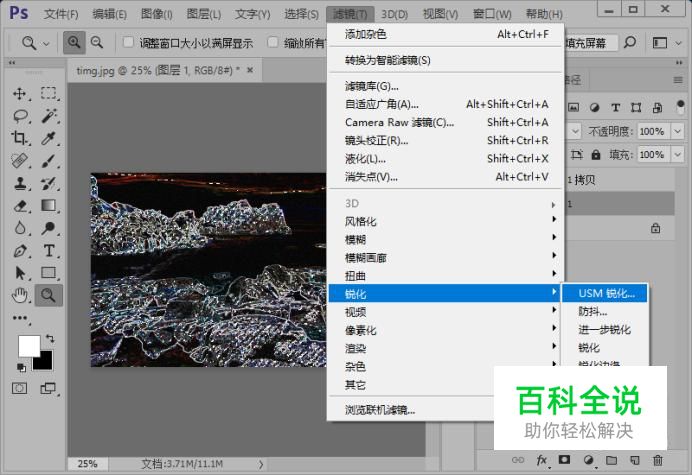The width and height of the screenshot is (692, 475).
Task: Create a new adjustment layer
Action: point(588,460)
